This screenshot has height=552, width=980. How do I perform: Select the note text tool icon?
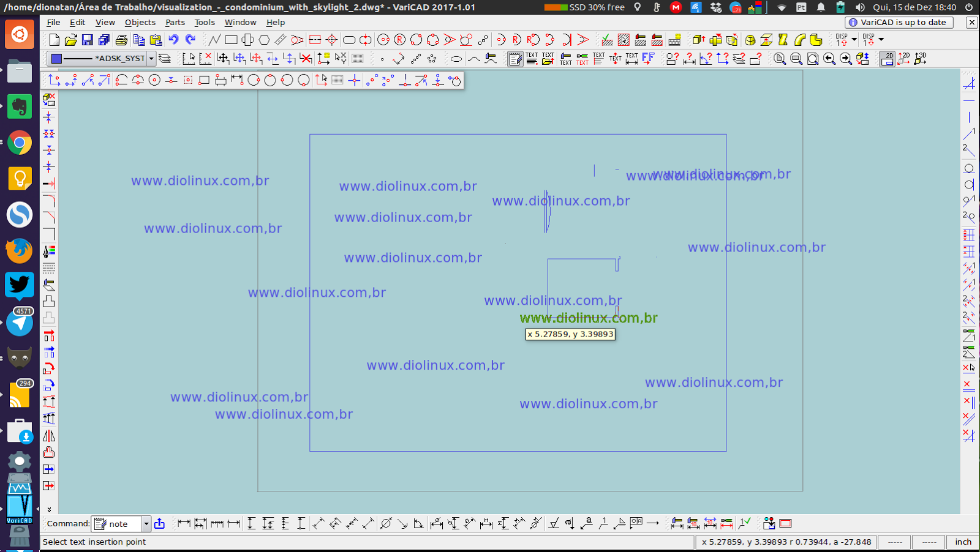click(x=515, y=59)
